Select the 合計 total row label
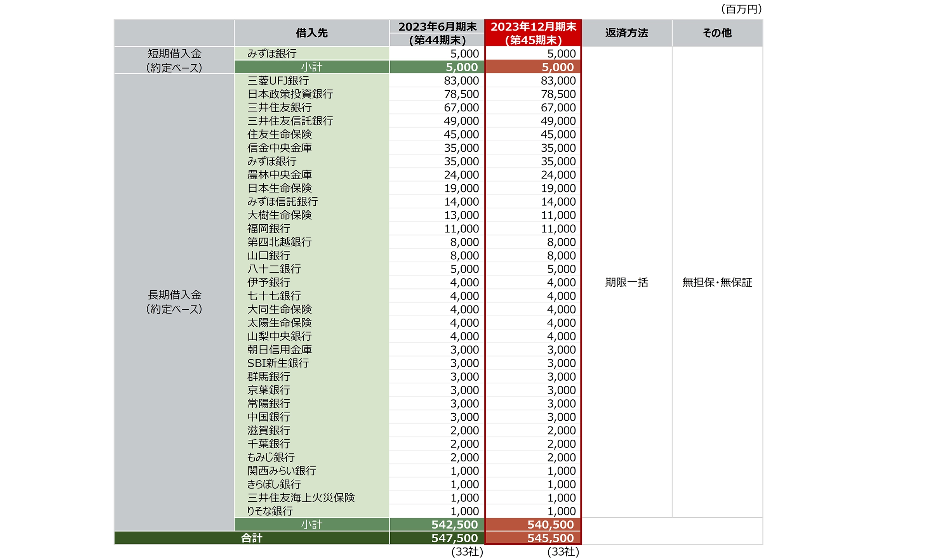Screen dimensions: 932x560 [x=252, y=538]
